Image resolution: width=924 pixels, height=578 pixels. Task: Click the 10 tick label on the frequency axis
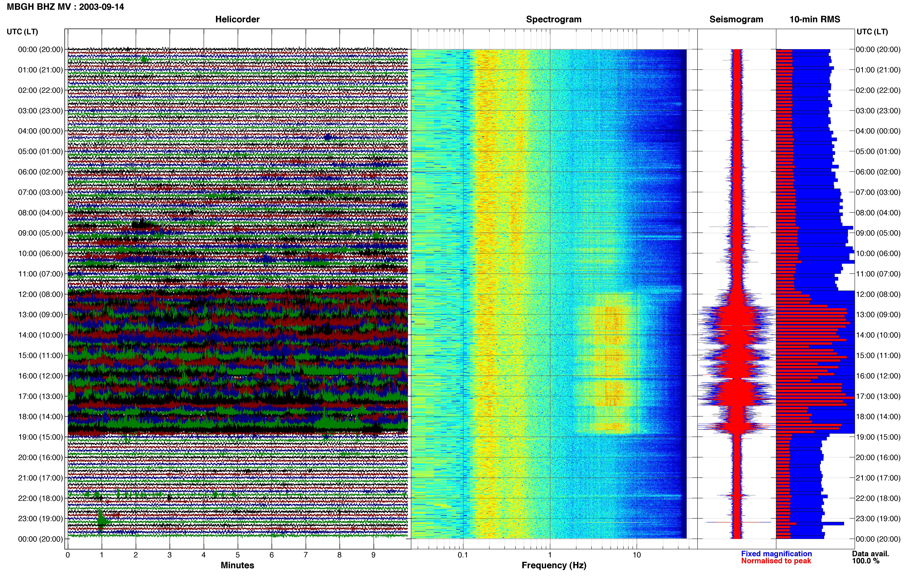tap(637, 555)
